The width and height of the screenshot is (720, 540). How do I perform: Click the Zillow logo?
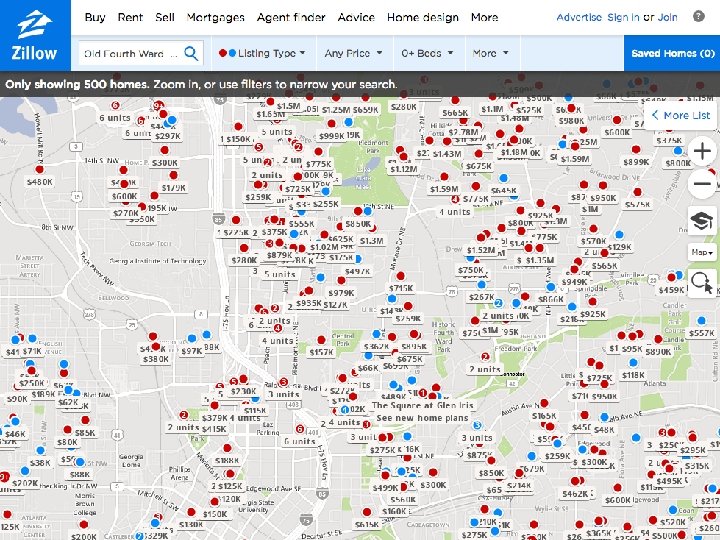click(x=35, y=35)
